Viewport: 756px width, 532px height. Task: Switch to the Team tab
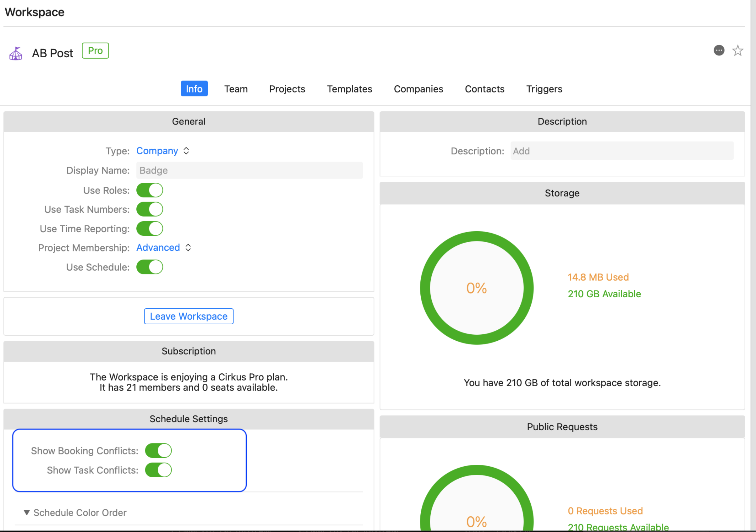tap(236, 89)
